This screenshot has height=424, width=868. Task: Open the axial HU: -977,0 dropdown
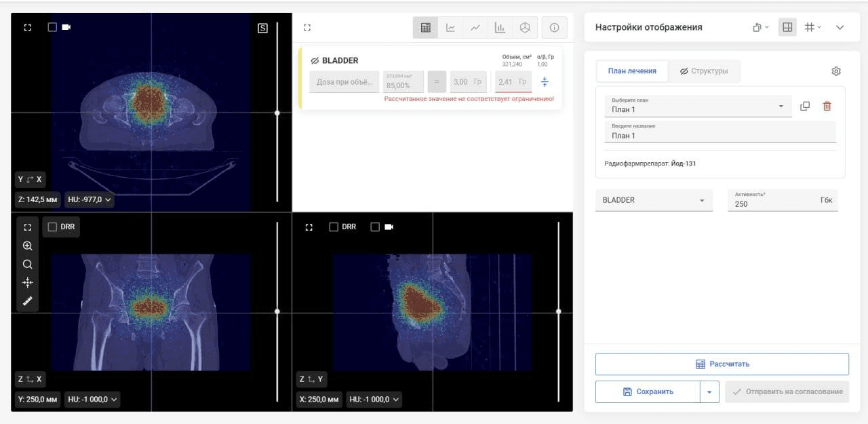[89, 199]
